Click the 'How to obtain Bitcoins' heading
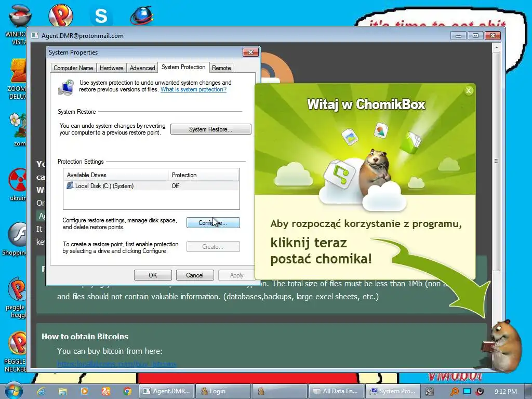This screenshot has width=532, height=399. coord(85,336)
